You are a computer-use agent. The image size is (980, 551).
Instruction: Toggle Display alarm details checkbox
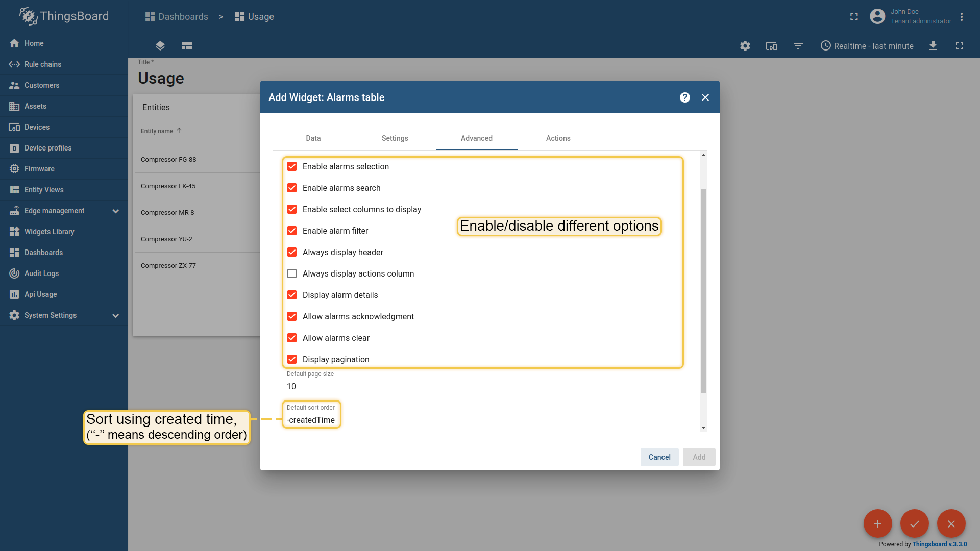pos(292,295)
